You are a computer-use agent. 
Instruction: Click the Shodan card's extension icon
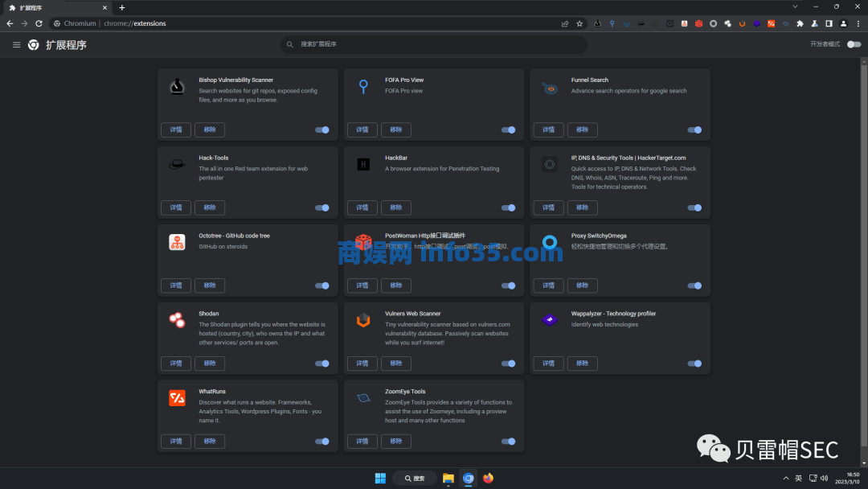[x=177, y=320]
